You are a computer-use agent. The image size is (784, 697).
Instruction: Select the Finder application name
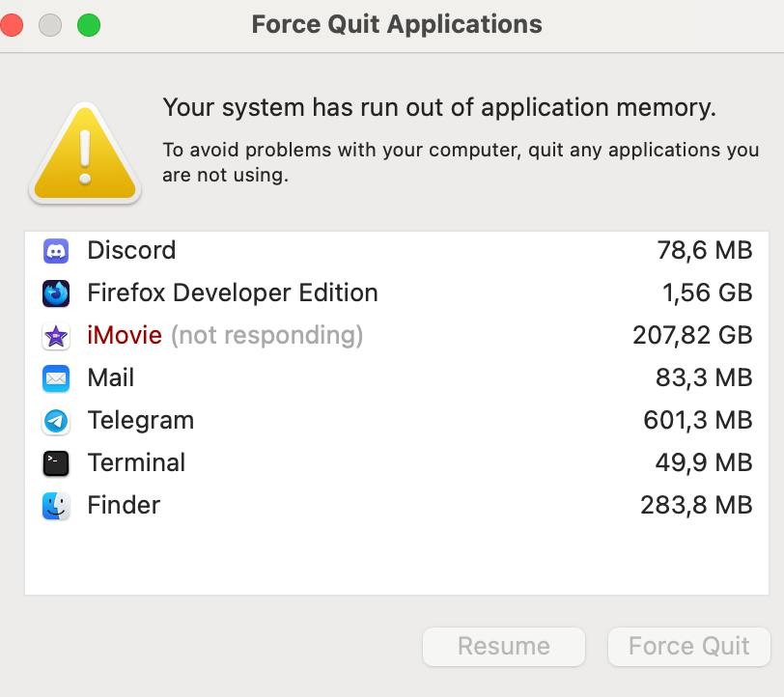tap(124, 505)
